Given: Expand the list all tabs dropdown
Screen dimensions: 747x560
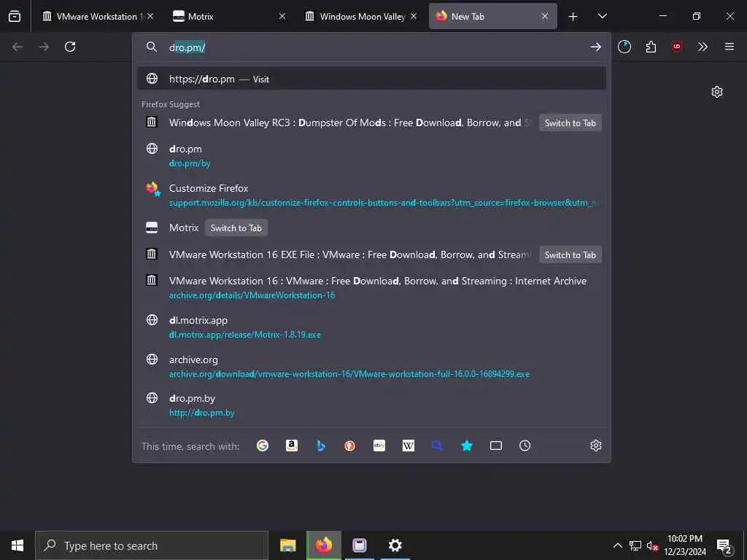Looking at the screenshot, I should (x=602, y=16).
